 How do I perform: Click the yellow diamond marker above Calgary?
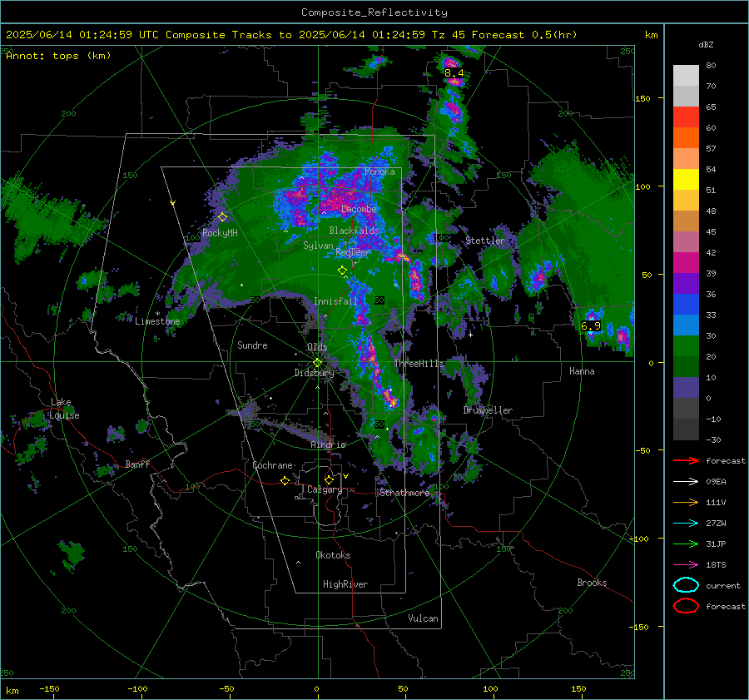click(329, 479)
